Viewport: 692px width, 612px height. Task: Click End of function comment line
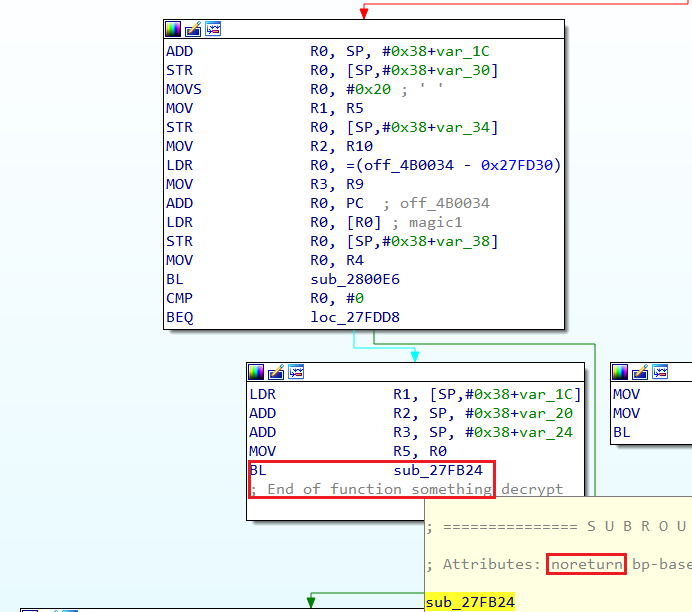pos(406,489)
